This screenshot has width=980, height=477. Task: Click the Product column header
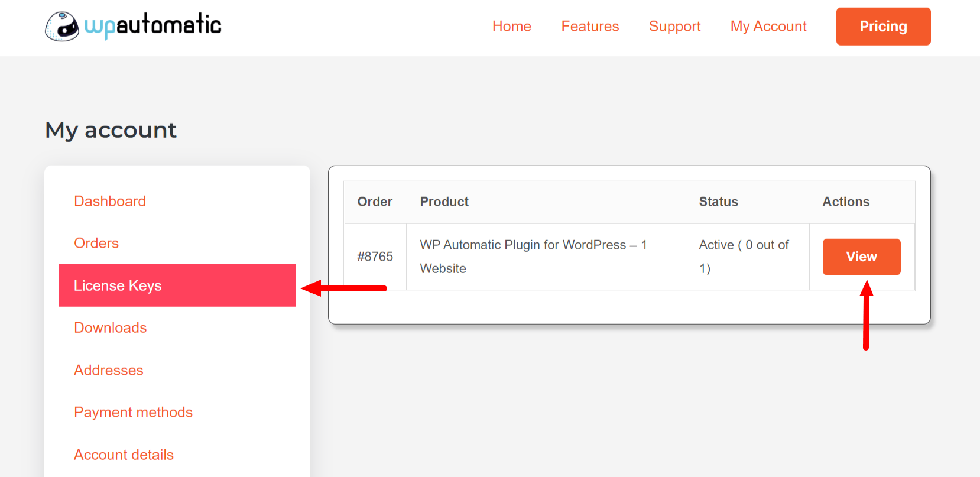pos(444,202)
